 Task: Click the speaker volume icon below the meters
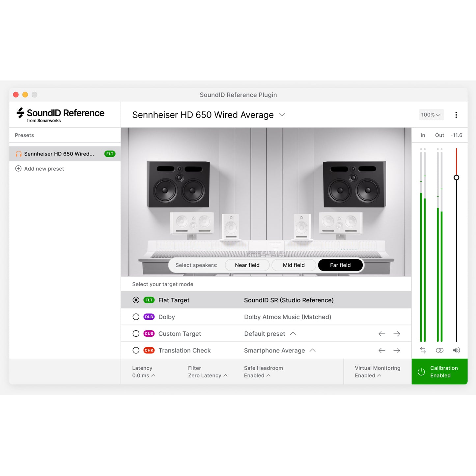click(x=456, y=350)
